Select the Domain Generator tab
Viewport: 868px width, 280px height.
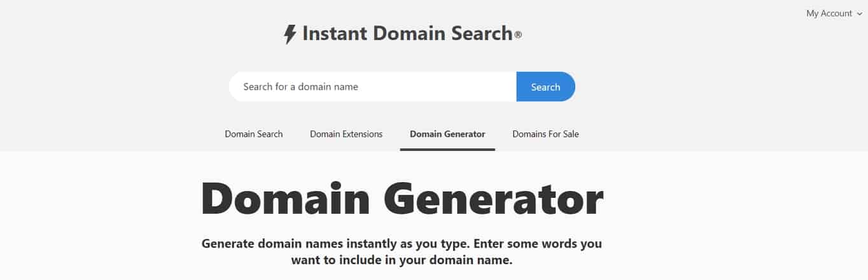pos(447,134)
